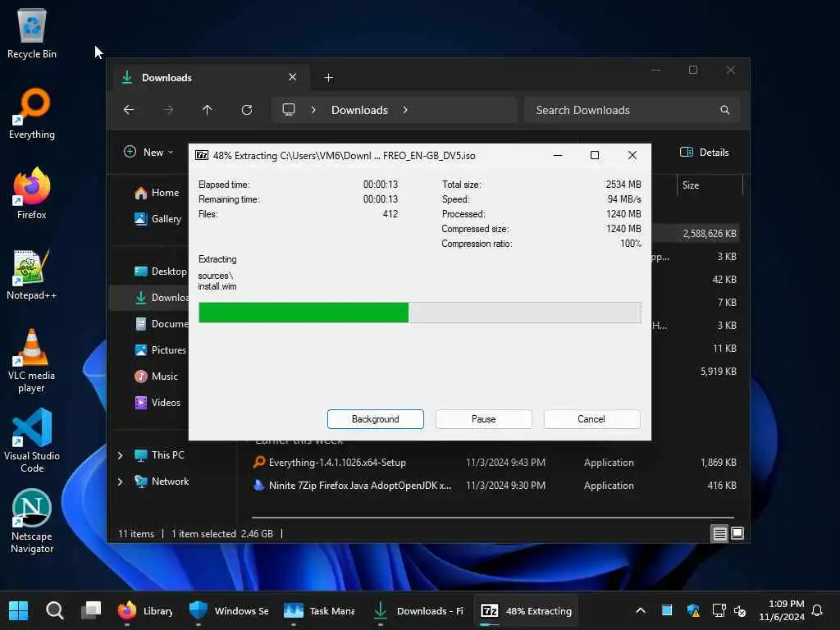The image size is (840, 630).
Task: Switch to Downloads File Explorer taskbar item
Action: pos(418,610)
